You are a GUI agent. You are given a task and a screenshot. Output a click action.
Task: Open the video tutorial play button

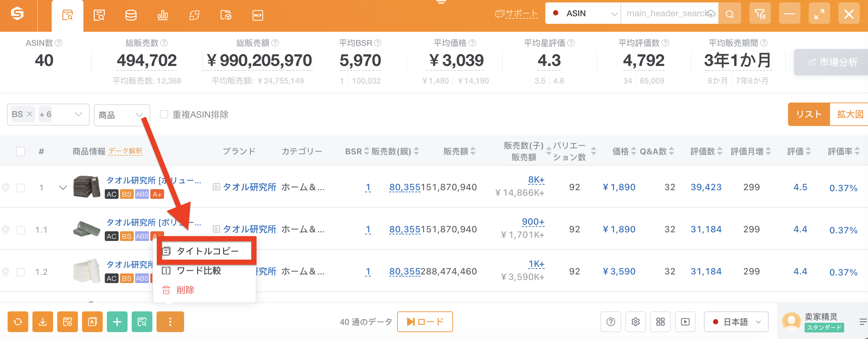[685, 322]
